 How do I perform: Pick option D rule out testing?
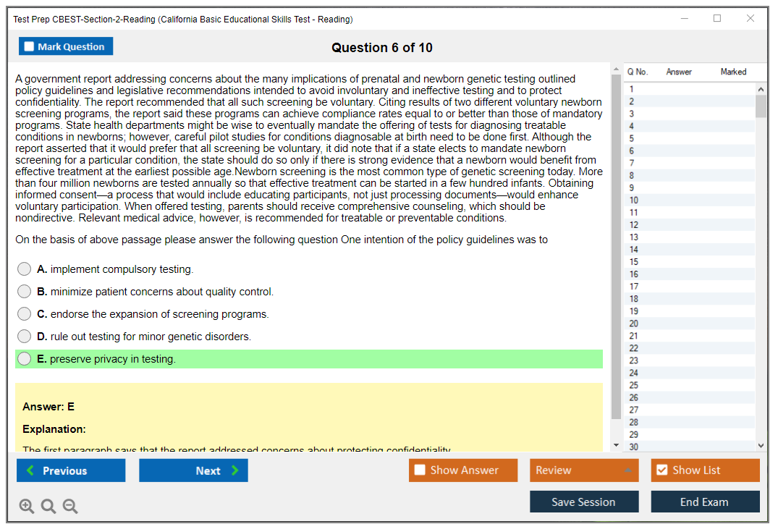25,337
